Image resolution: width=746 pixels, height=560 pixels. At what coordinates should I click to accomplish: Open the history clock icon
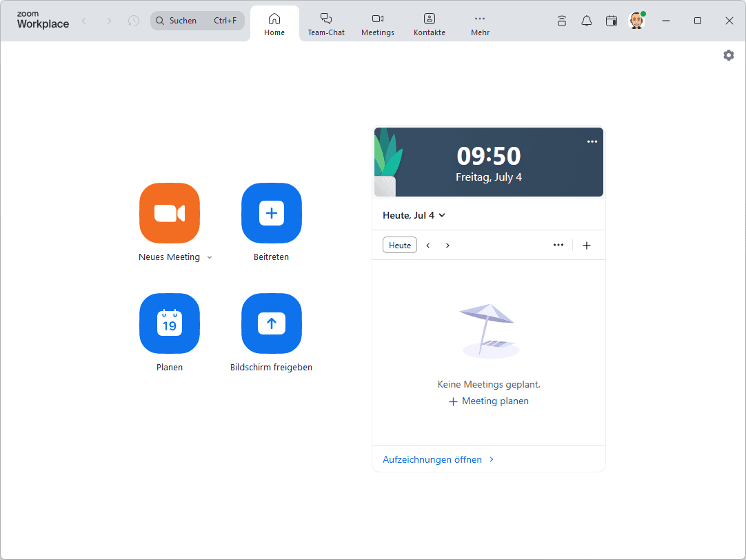[134, 21]
